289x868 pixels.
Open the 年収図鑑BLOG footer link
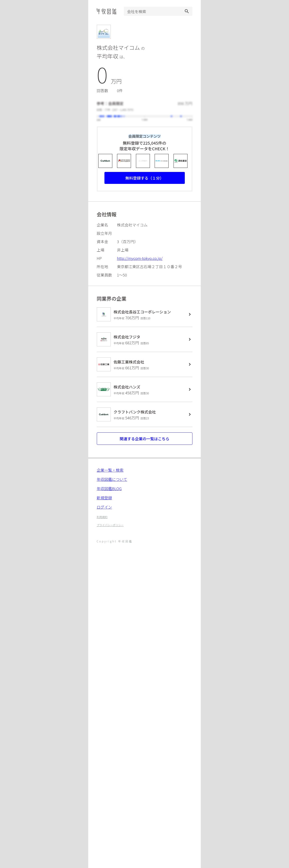109,488
